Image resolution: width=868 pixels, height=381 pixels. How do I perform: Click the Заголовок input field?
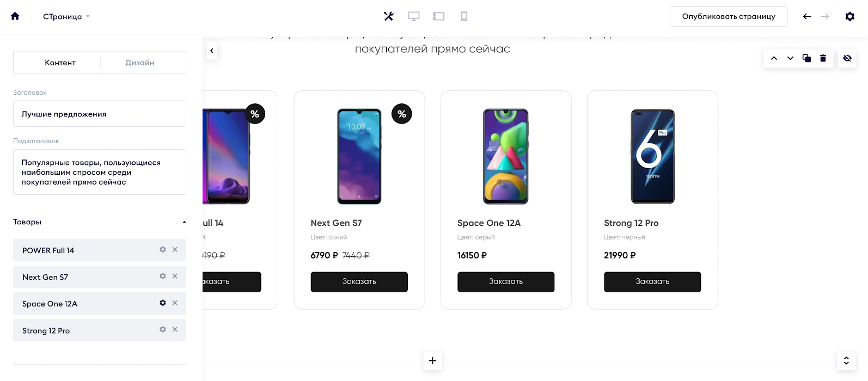pos(100,114)
